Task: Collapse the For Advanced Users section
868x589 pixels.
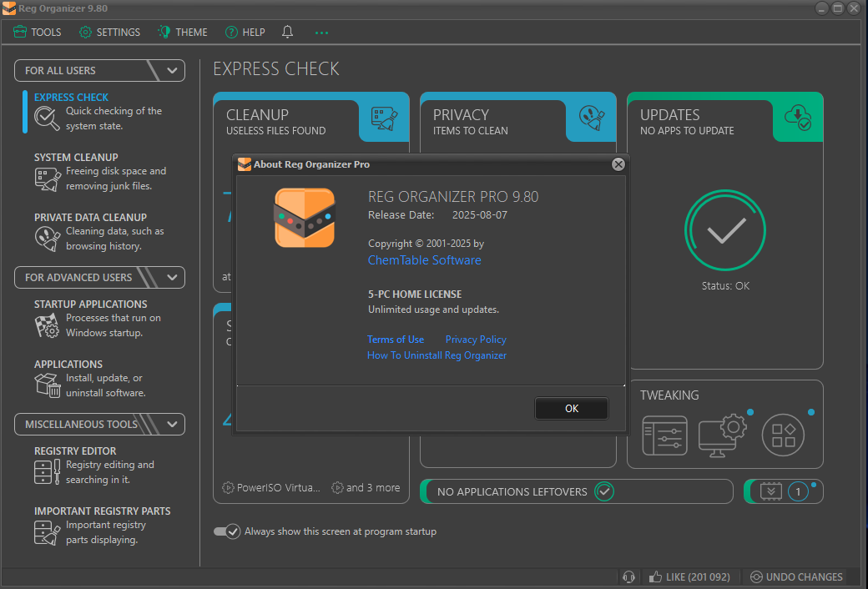Action: click(x=172, y=277)
